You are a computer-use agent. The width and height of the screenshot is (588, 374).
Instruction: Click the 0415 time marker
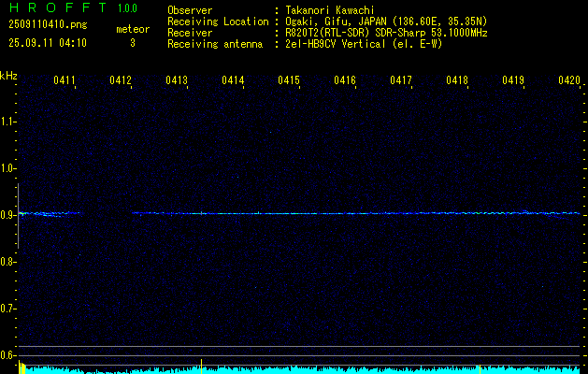tap(289, 80)
